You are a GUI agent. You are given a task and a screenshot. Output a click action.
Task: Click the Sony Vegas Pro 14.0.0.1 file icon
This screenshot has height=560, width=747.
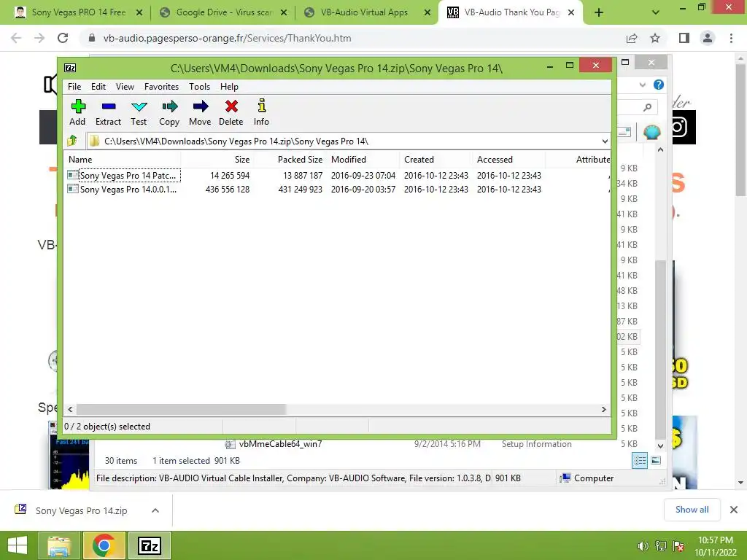coord(73,189)
